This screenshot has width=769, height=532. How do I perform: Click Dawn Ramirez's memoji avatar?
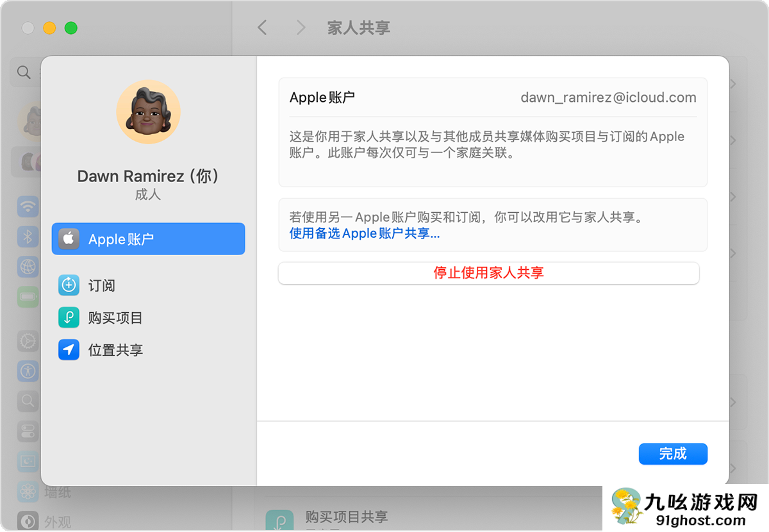pos(148,112)
